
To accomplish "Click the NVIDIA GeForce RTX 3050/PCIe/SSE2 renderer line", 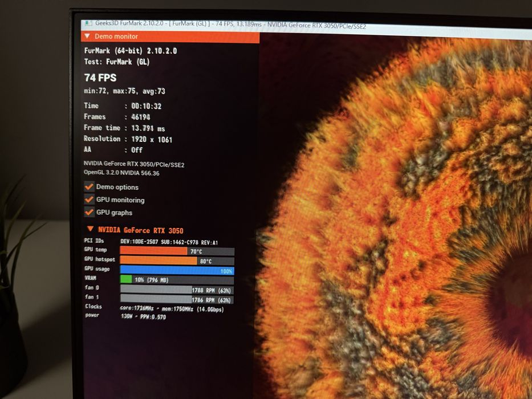I will 134,164.
